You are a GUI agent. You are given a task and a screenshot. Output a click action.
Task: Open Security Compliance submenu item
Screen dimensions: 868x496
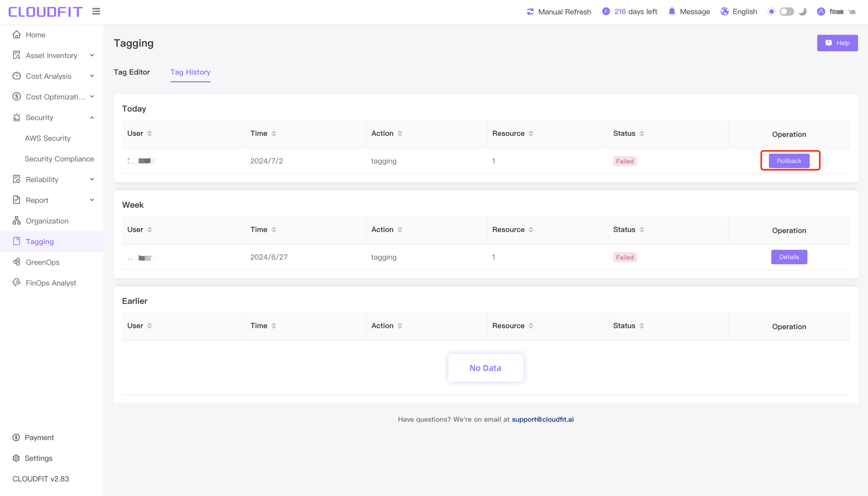pyautogui.click(x=59, y=159)
